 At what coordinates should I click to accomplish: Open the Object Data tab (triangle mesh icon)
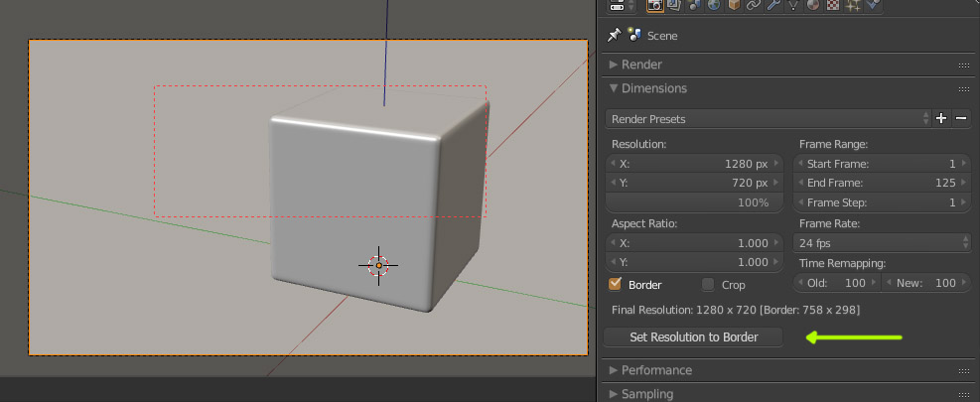[793, 4]
